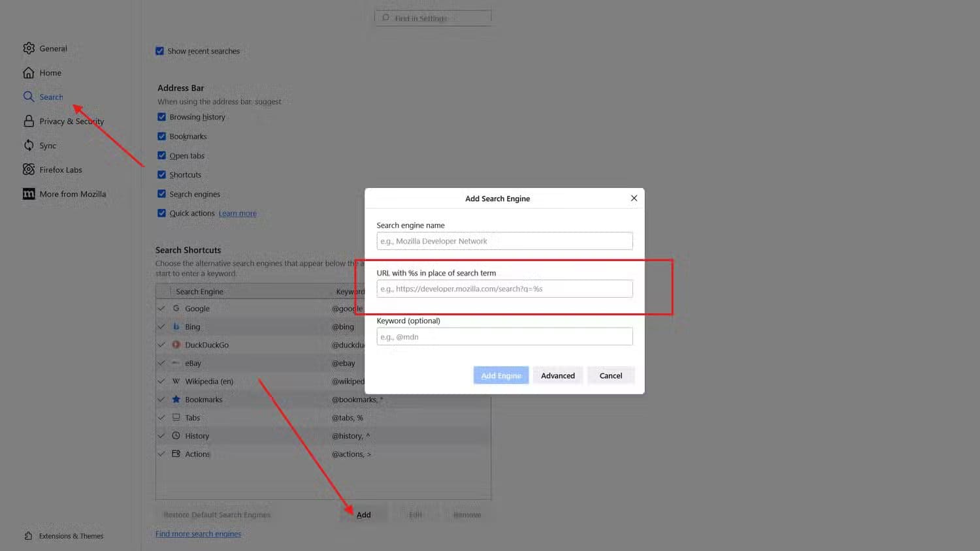Image resolution: width=980 pixels, height=551 pixels.
Task: Click the Find in Settings search box
Action: [x=433, y=18]
